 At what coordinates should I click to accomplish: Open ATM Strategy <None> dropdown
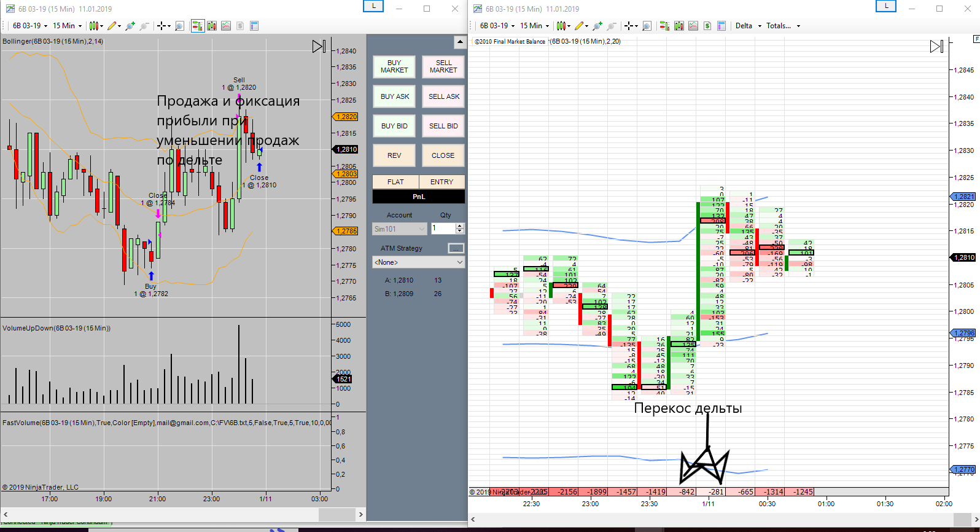point(419,262)
